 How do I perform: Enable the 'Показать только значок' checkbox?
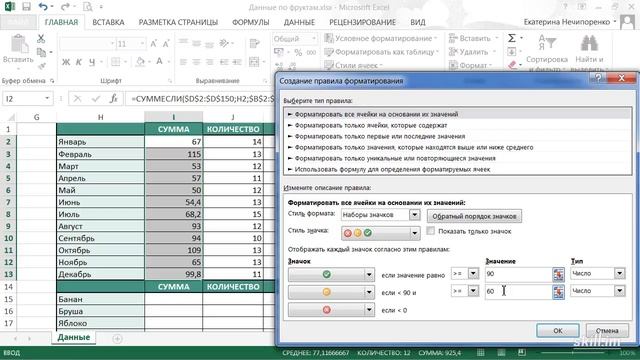pyautogui.click(x=431, y=231)
